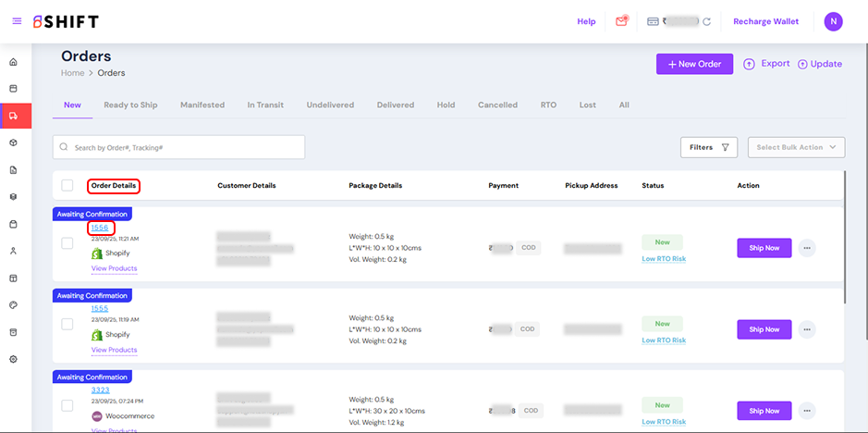Check the box for order 1555
The image size is (868, 433).
(x=67, y=325)
